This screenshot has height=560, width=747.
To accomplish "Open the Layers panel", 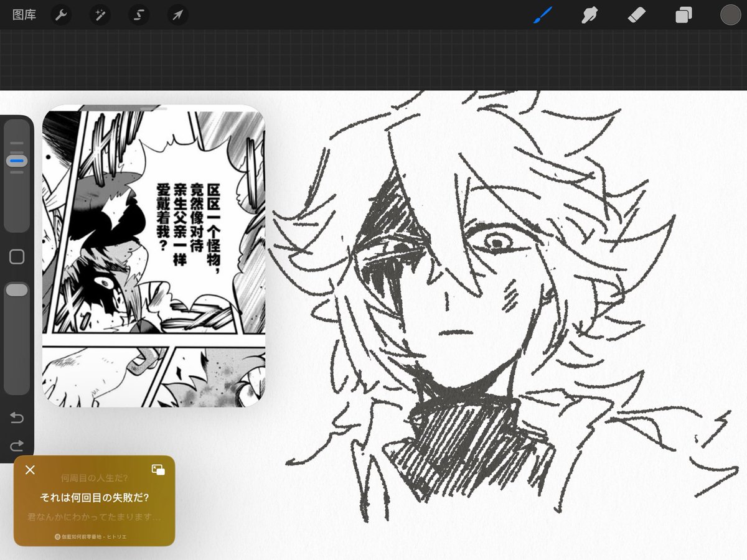I will click(684, 14).
